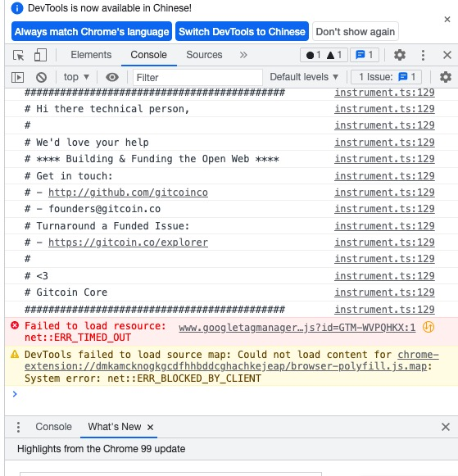
Task: Select the Console tab in drawer
Action: click(54, 427)
